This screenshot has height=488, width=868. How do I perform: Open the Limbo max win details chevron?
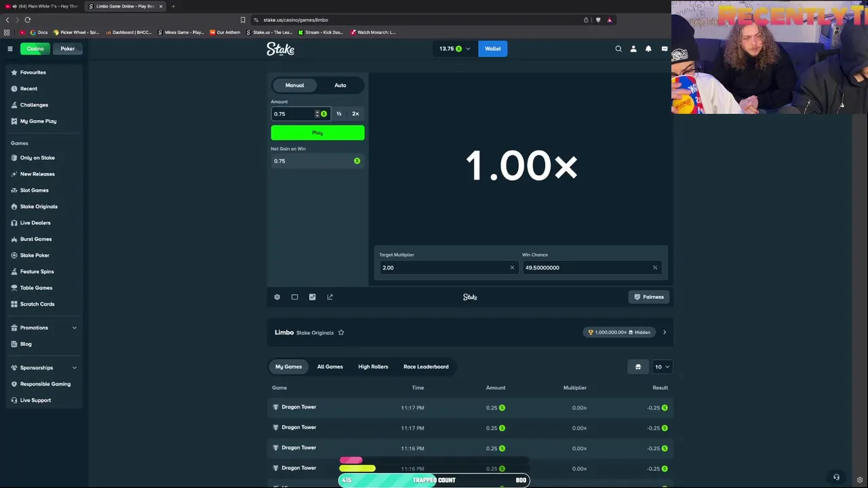coord(665,332)
